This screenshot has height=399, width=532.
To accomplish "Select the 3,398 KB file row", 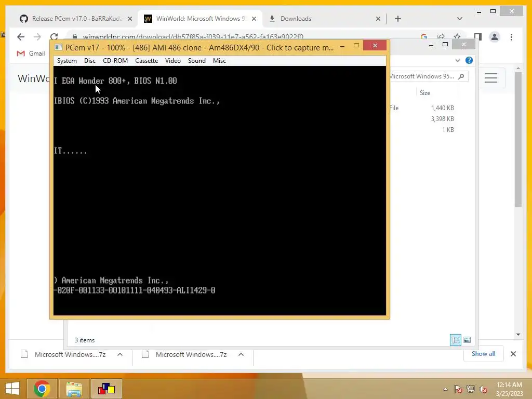I will [x=422, y=119].
